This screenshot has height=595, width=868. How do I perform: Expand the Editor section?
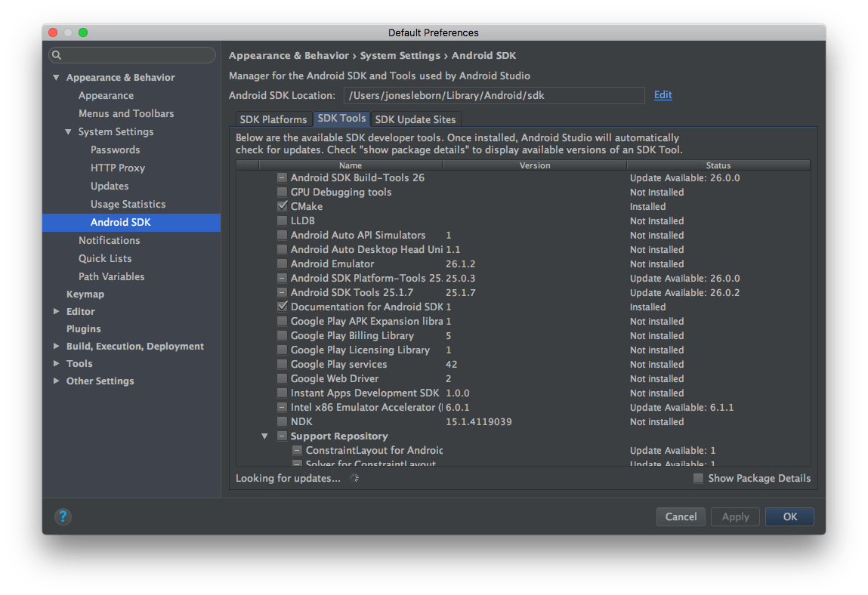pyautogui.click(x=56, y=312)
